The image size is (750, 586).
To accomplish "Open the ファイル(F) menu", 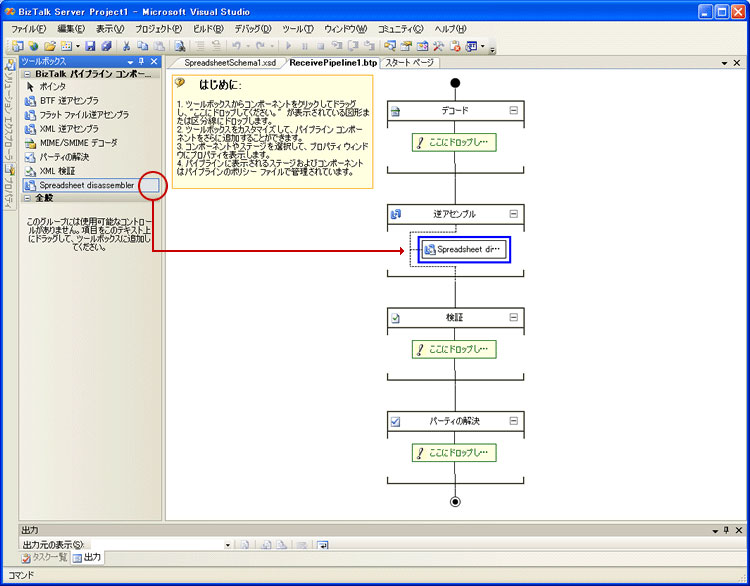I will pos(29,29).
